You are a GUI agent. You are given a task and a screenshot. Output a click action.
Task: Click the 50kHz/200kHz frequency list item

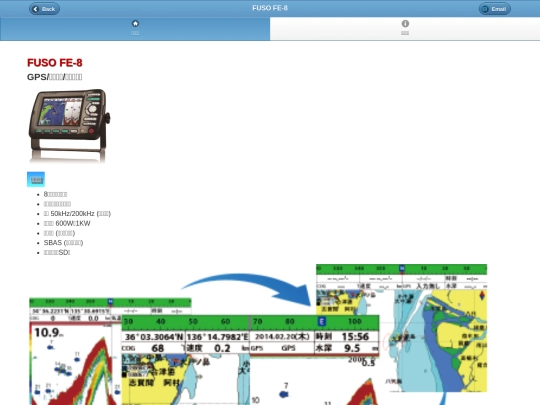tap(77, 214)
